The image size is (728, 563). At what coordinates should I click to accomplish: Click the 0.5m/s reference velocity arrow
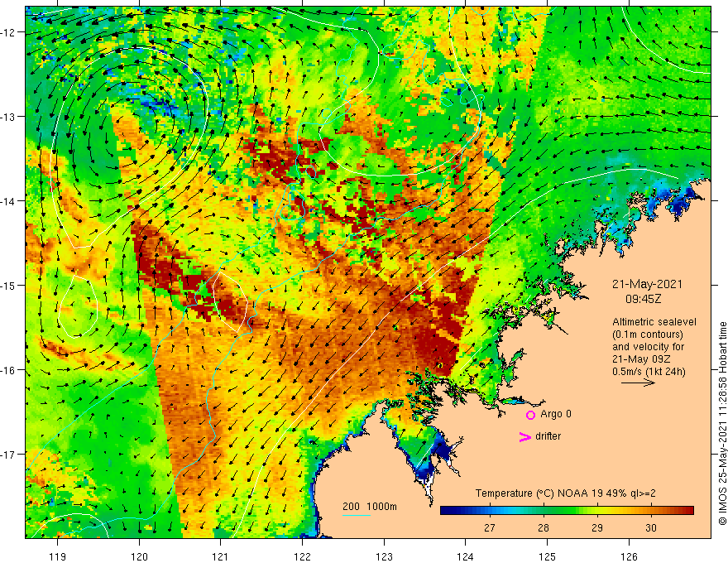click(639, 383)
